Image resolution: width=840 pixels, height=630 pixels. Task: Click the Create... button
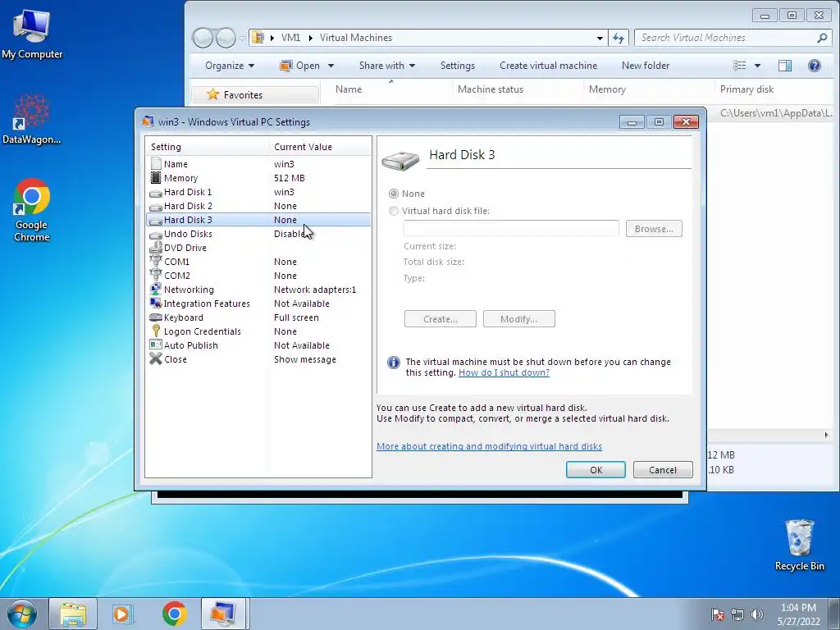(x=441, y=319)
